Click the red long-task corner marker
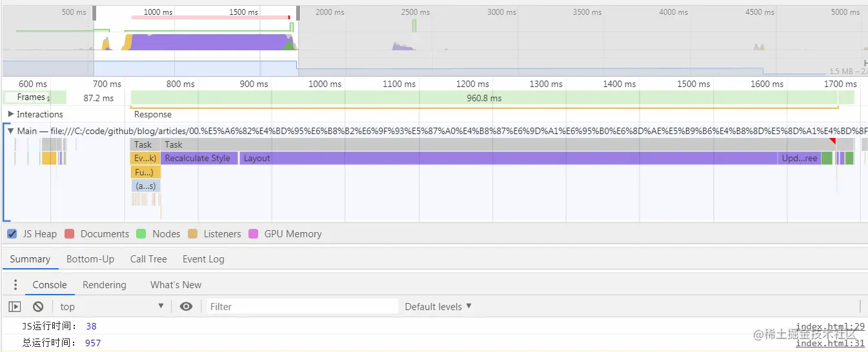 (x=833, y=141)
